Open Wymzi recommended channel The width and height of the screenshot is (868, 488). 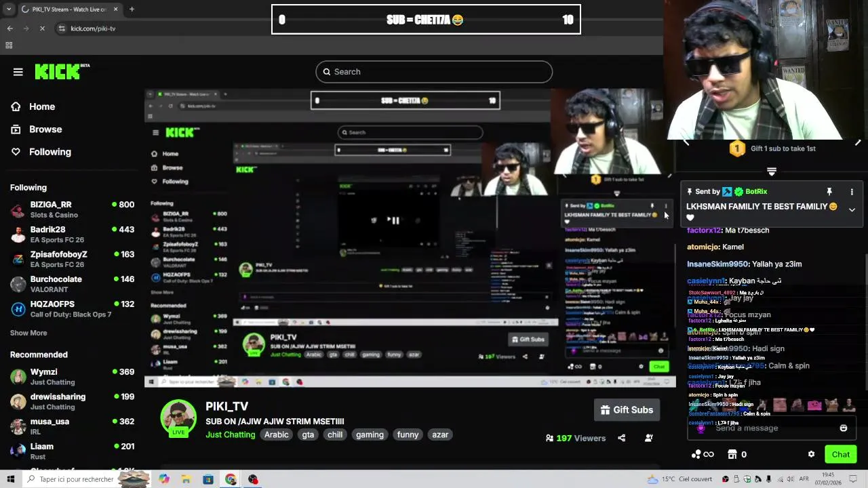(x=72, y=377)
